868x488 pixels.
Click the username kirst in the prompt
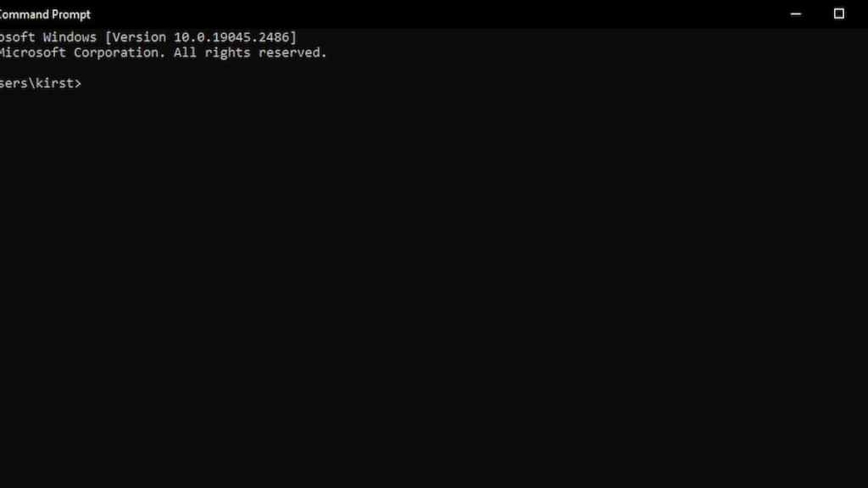point(54,83)
